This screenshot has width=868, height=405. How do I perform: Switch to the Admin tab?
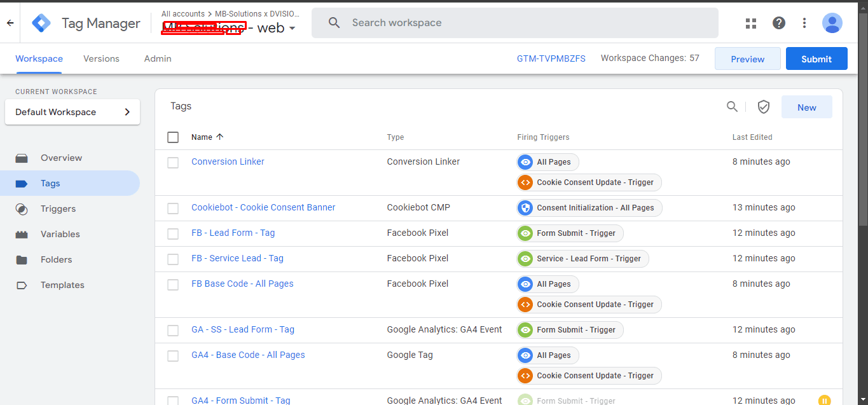click(x=158, y=58)
